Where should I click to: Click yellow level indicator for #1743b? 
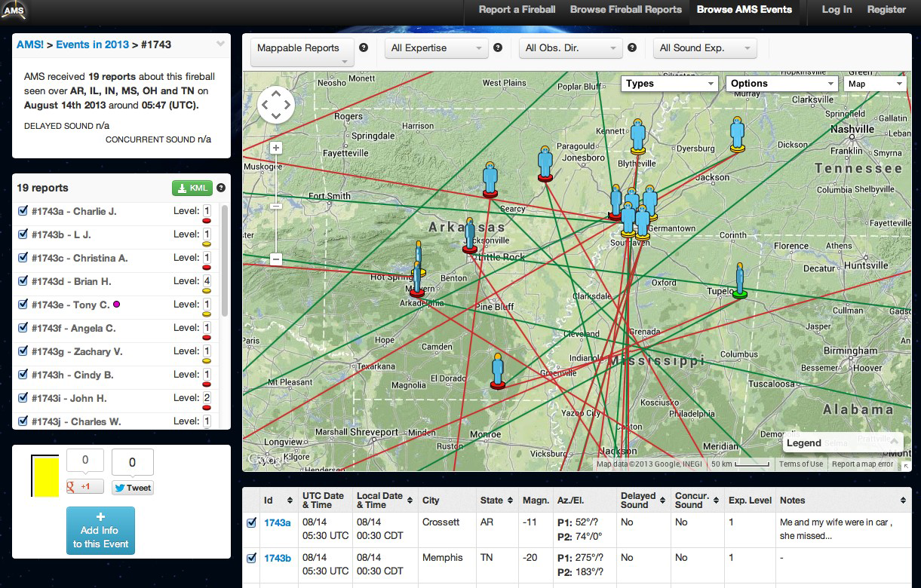207,244
